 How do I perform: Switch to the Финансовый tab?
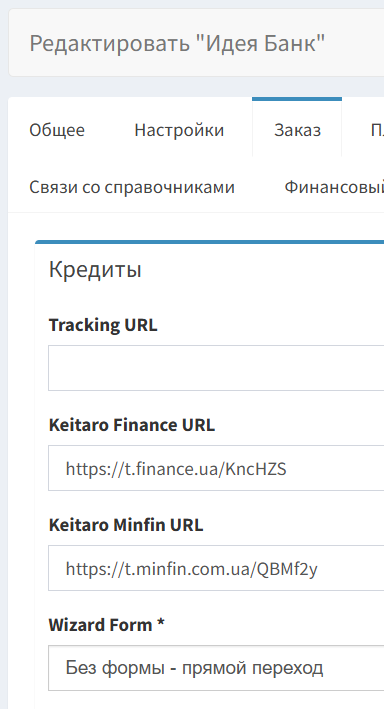[334, 187]
